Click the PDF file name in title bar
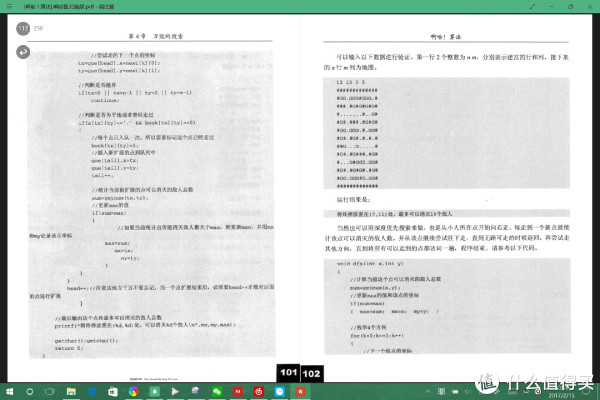Image resolution: width=600 pixels, height=400 pixels. tap(69, 7)
